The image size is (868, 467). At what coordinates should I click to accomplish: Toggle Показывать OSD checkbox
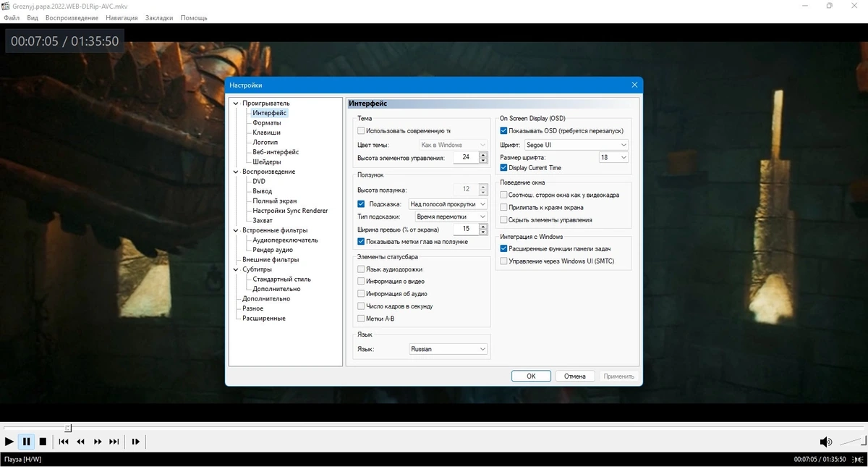coord(504,131)
